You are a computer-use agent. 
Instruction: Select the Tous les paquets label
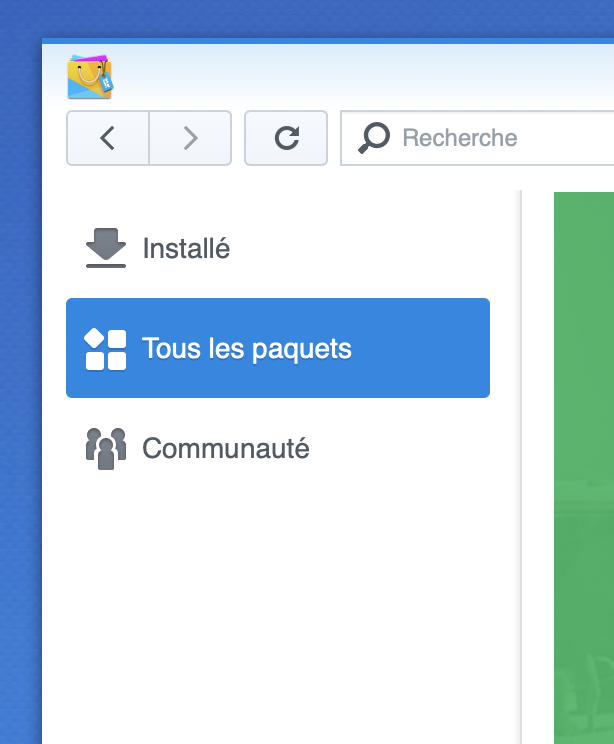point(247,349)
